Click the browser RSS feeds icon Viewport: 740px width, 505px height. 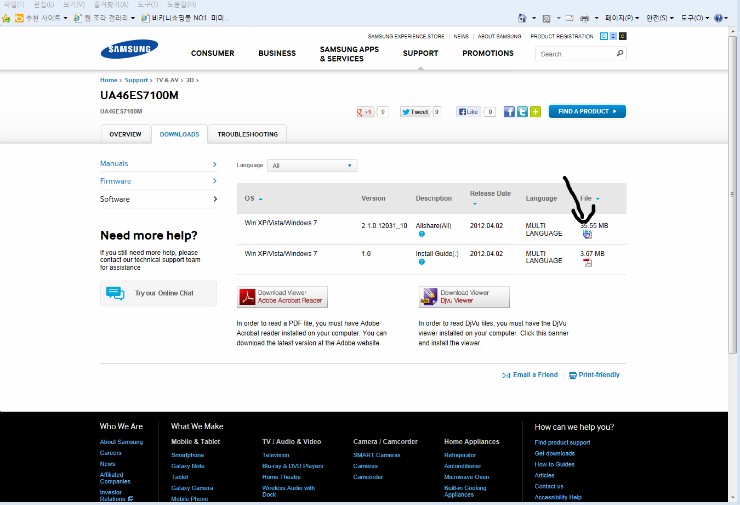[547, 18]
